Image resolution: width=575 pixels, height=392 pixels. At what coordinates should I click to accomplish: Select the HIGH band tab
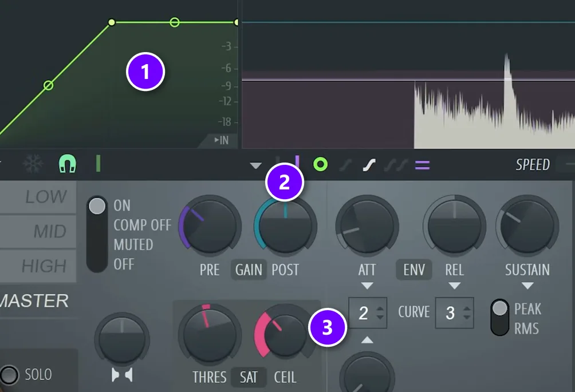(x=38, y=266)
